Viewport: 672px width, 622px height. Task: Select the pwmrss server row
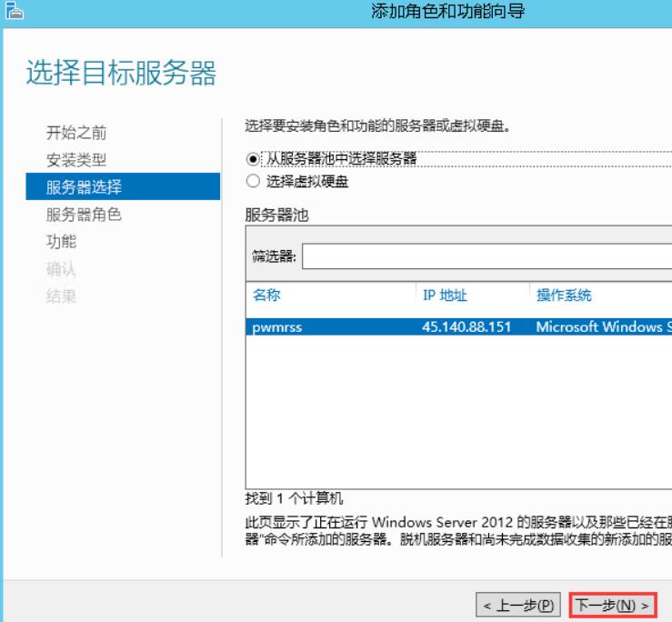point(459,327)
